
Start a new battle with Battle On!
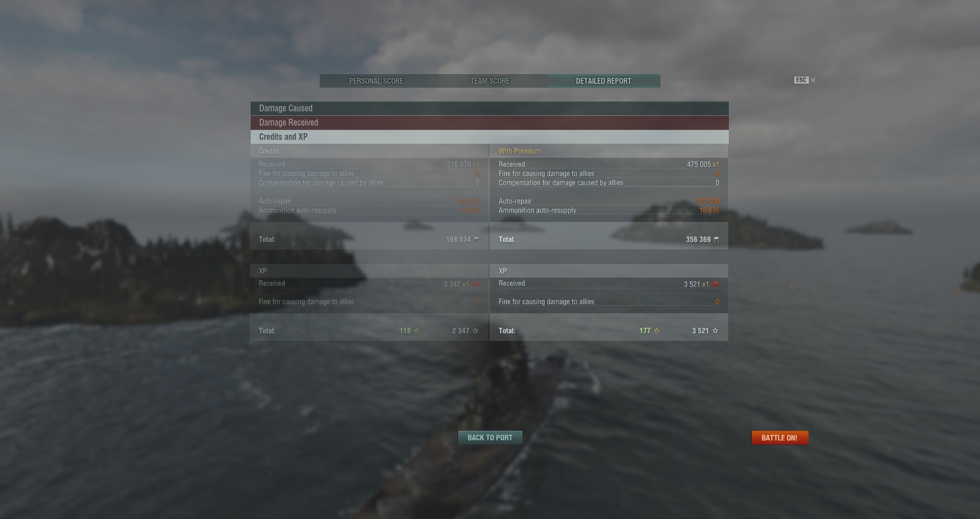click(x=779, y=438)
